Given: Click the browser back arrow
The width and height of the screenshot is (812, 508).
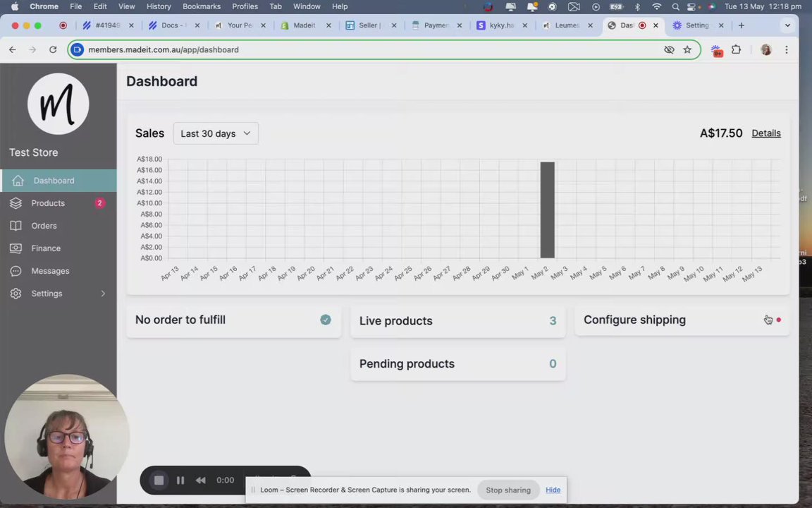Looking at the screenshot, I should tap(13, 50).
